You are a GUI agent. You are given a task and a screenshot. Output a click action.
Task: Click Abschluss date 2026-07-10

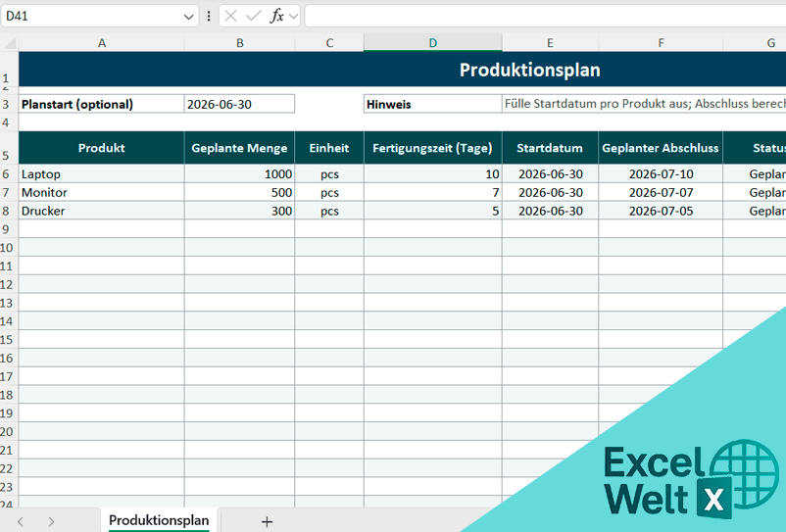point(661,174)
